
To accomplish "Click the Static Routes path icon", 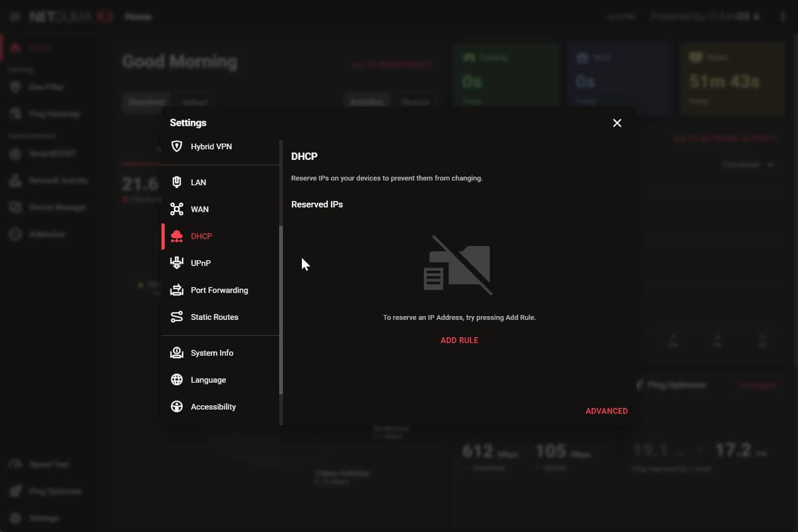I will (x=177, y=317).
